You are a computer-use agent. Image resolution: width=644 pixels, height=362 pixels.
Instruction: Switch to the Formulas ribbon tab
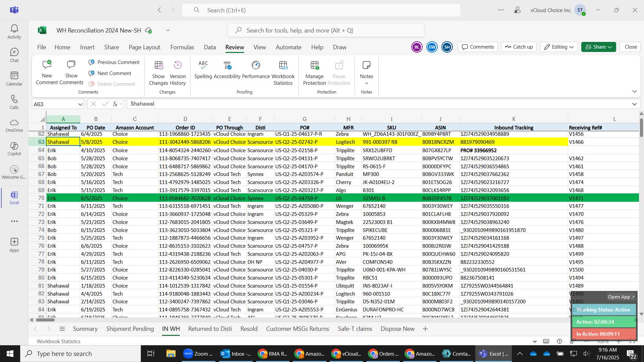click(182, 47)
